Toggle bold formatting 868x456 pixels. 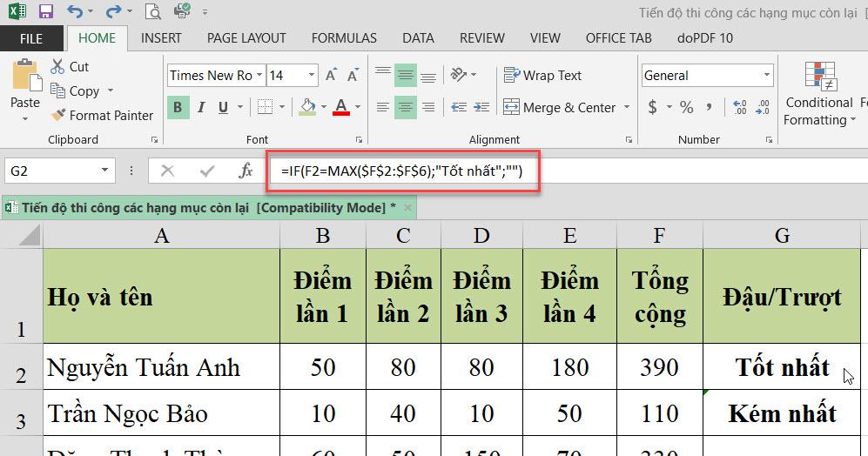click(178, 107)
